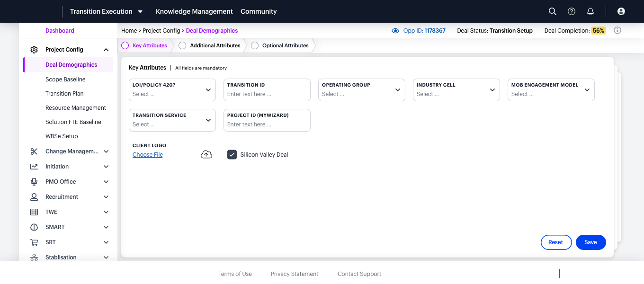
Task: Click the Initiation chart icon
Action: (34, 167)
